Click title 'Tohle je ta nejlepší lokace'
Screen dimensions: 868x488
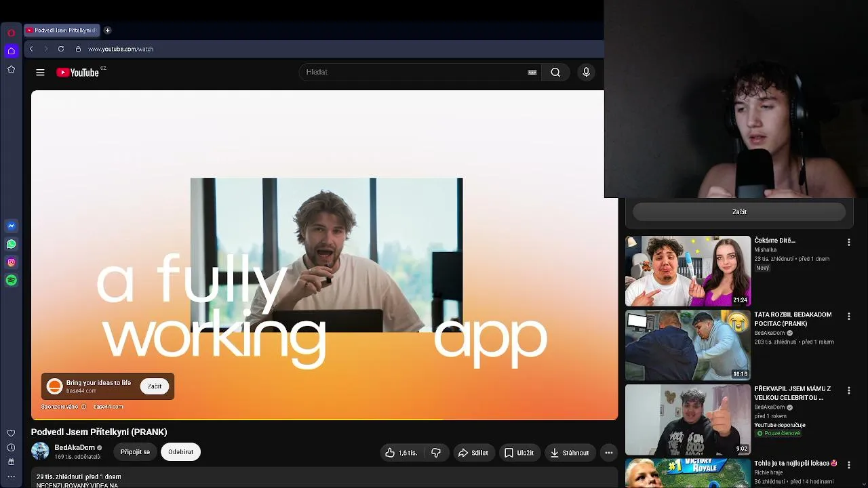[795, 464]
